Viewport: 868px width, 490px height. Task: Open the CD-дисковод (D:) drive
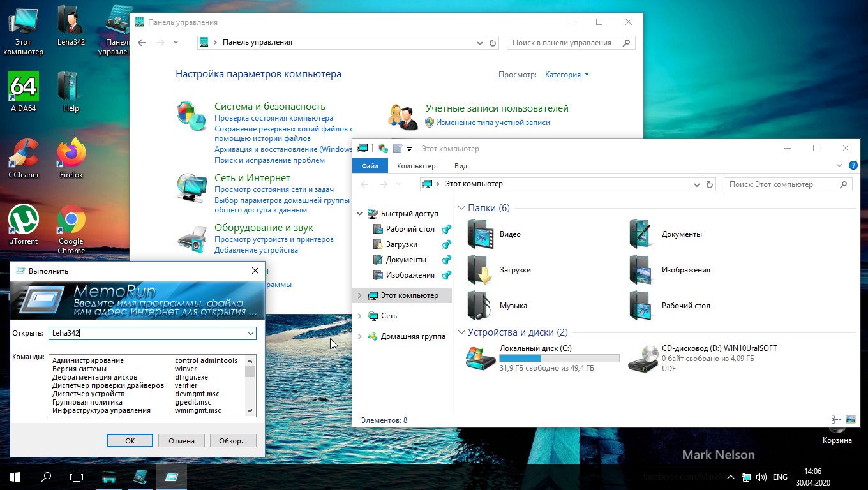(702, 359)
